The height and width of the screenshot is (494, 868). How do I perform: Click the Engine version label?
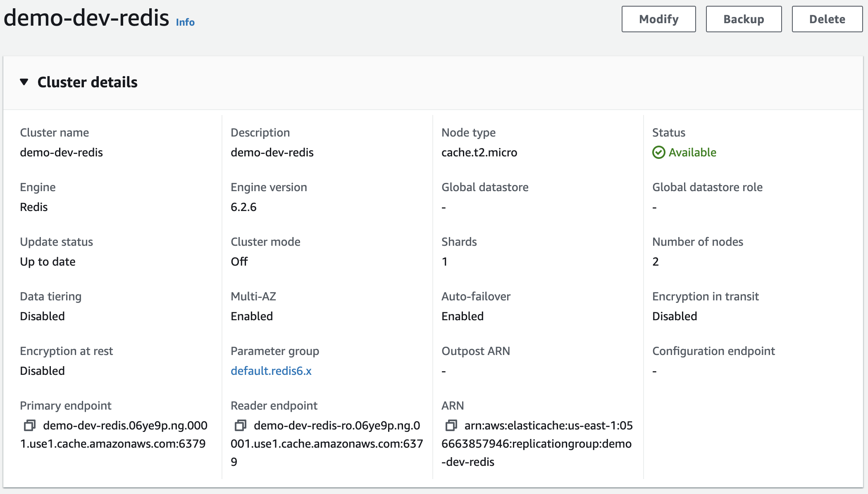click(x=269, y=187)
